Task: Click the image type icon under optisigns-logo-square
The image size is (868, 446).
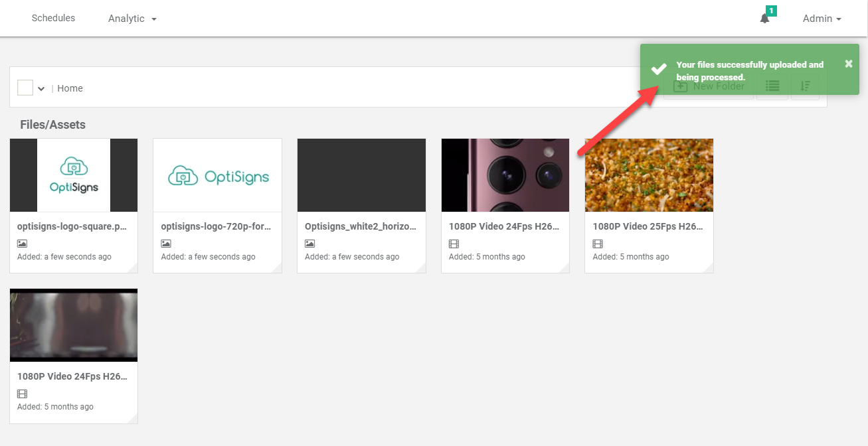Action: [22, 244]
